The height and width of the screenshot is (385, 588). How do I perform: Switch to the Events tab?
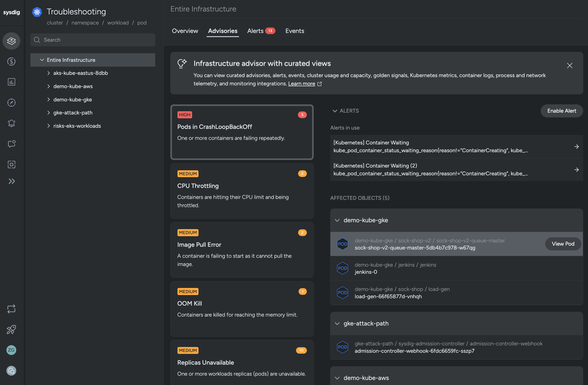click(295, 31)
